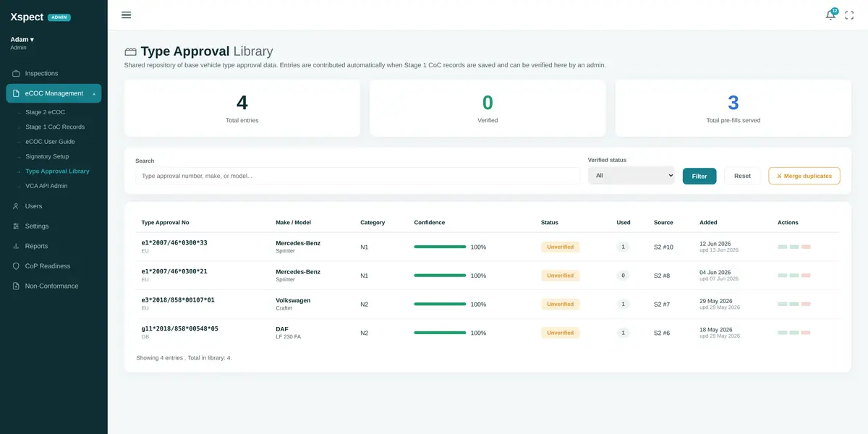Image resolution: width=868 pixels, height=434 pixels.
Task: Click the red action pill in the DAF row
Action: coord(806,333)
